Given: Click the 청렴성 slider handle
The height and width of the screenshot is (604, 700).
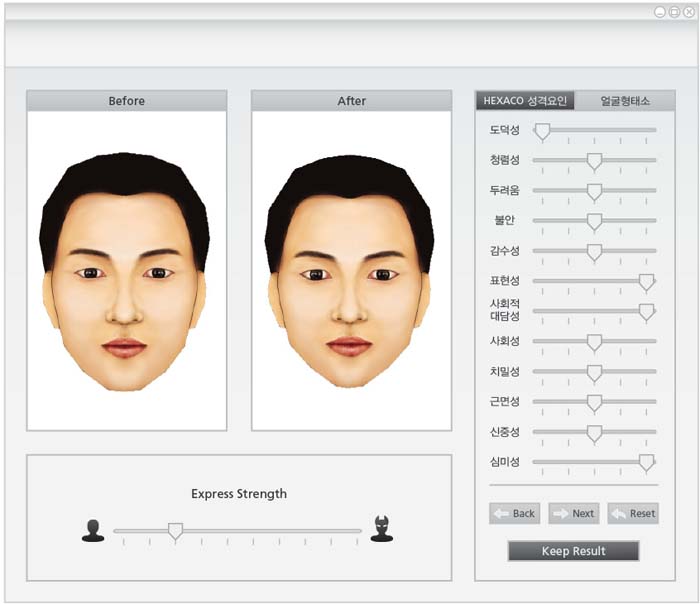Looking at the screenshot, I should [x=594, y=162].
